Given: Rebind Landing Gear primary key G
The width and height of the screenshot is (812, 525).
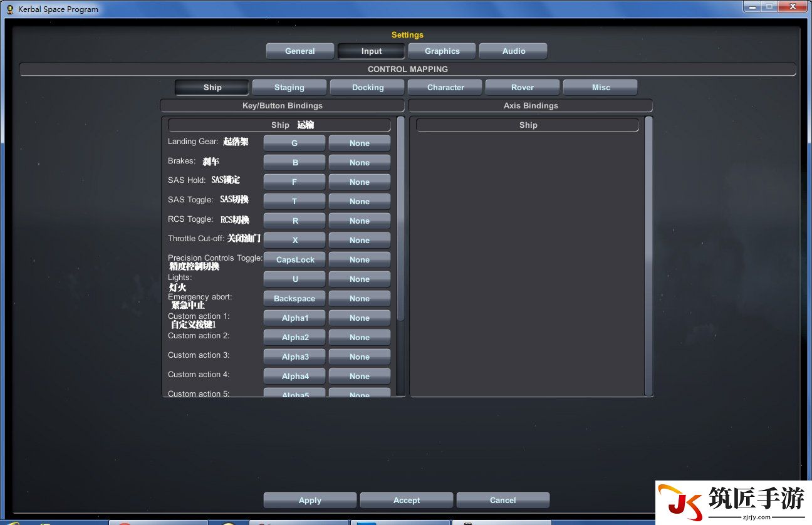Looking at the screenshot, I should tap(294, 143).
